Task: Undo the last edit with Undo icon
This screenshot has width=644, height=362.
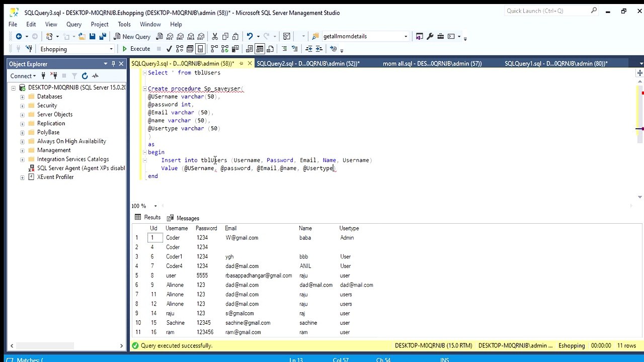Action: click(250, 36)
